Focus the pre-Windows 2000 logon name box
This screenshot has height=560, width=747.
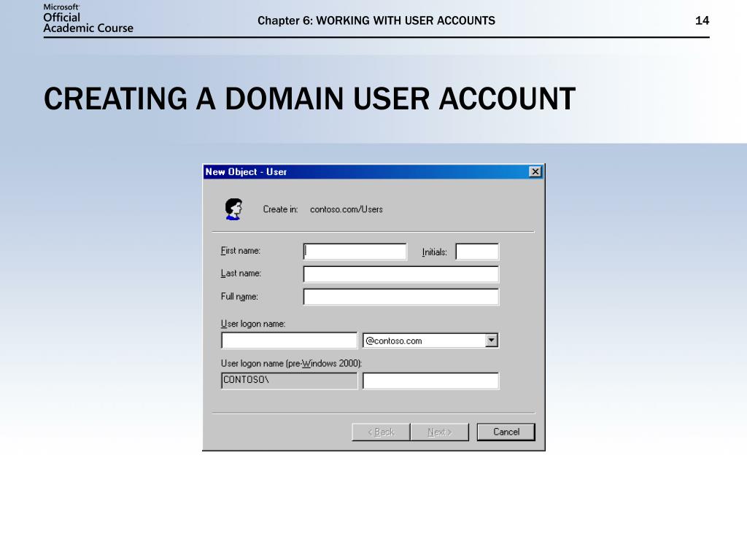[430, 381]
